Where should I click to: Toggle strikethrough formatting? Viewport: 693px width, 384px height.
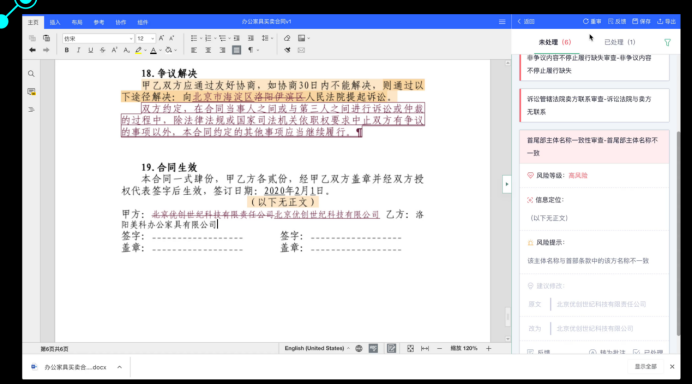coord(102,50)
